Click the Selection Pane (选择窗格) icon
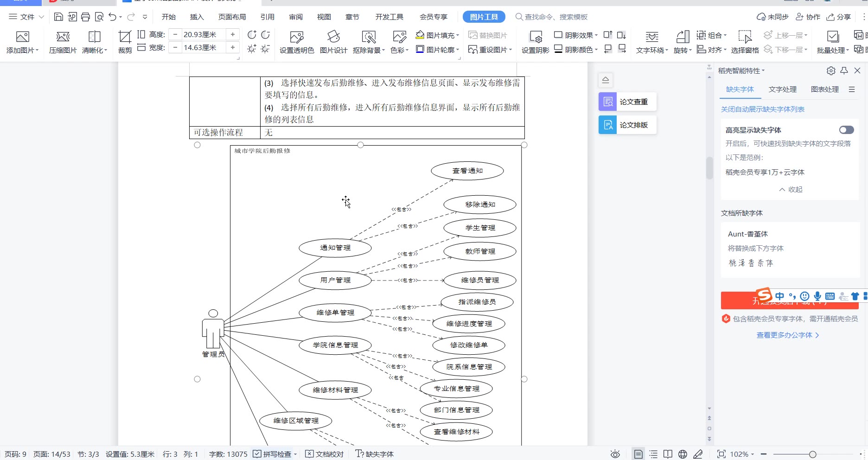This screenshot has height=460, width=868. coord(745,38)
